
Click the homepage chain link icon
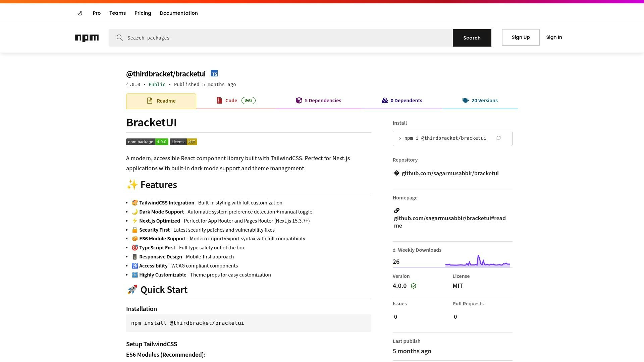tap(397, 210)
